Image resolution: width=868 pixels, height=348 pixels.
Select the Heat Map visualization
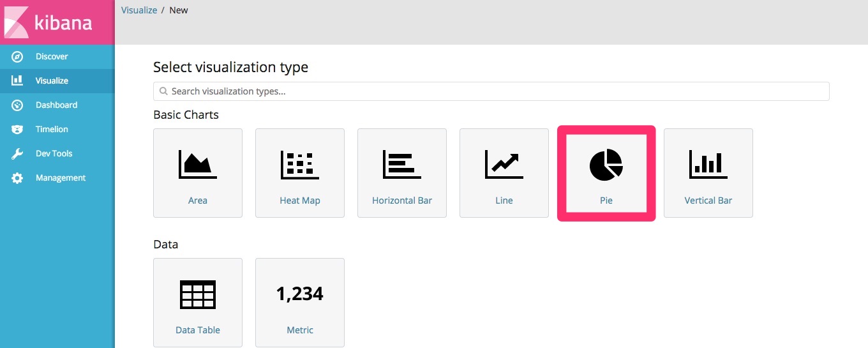300,173
